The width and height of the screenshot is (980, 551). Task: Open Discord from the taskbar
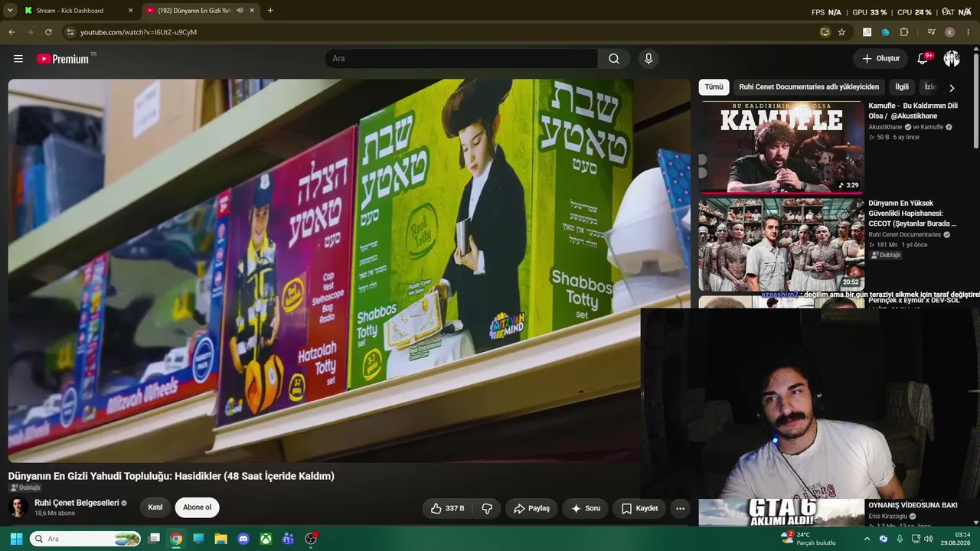pos(243,539)
